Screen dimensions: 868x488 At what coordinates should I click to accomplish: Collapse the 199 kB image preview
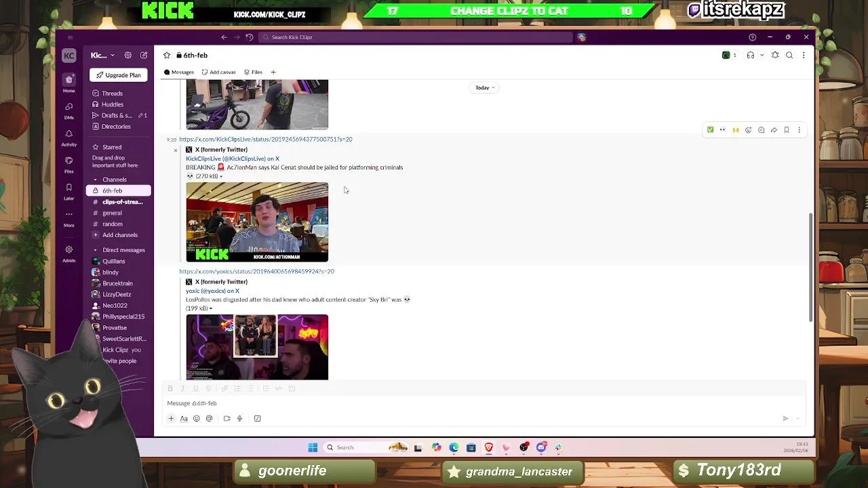(x=210, y=308)
